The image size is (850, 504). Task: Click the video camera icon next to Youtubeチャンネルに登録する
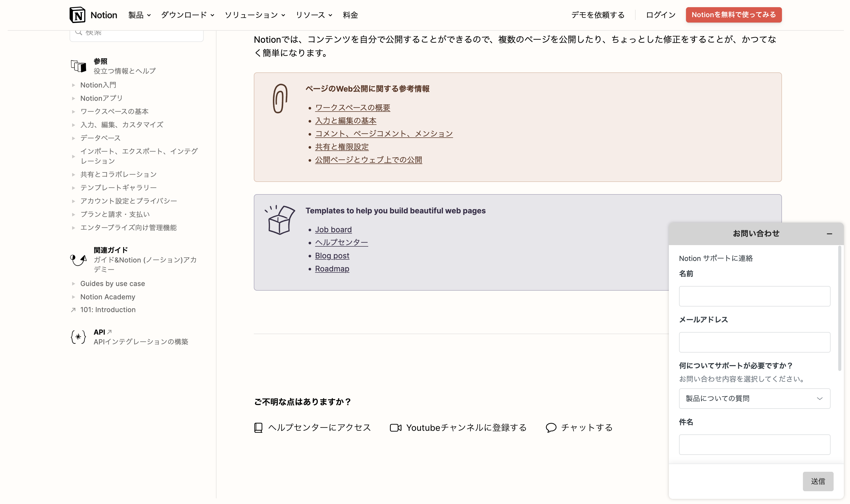pyautogui.click(x=396, y=428)
